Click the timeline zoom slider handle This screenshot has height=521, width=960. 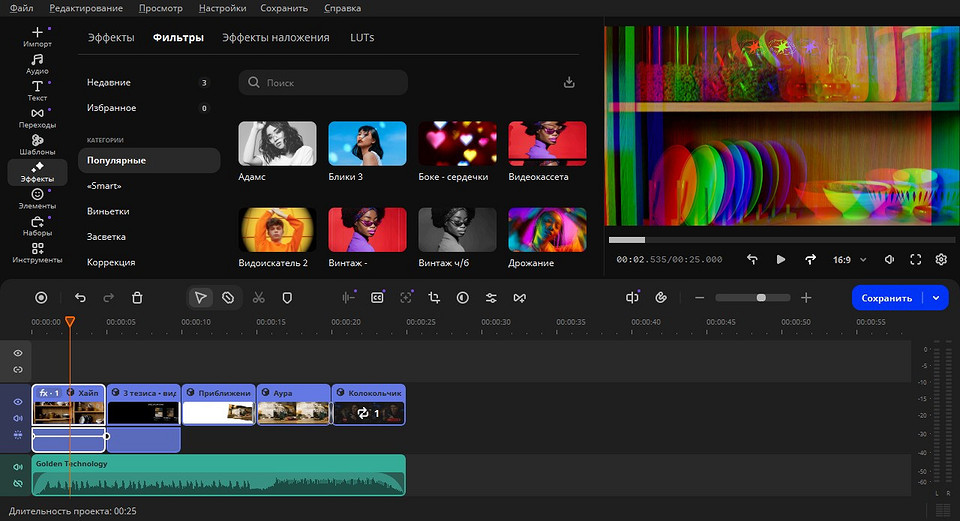click(x=761, y=298)
